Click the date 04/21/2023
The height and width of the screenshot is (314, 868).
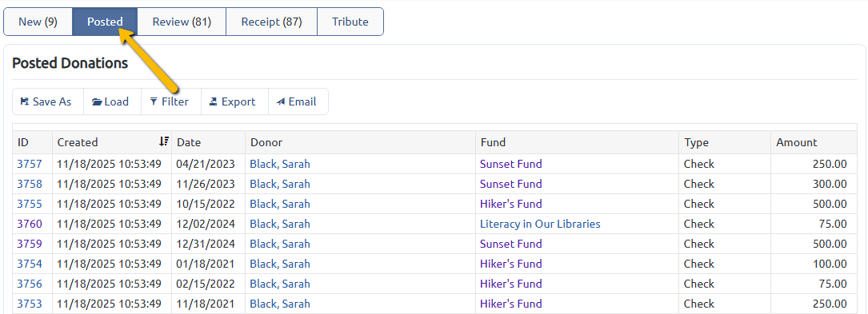pyautogui.click(x=206, y=164)
